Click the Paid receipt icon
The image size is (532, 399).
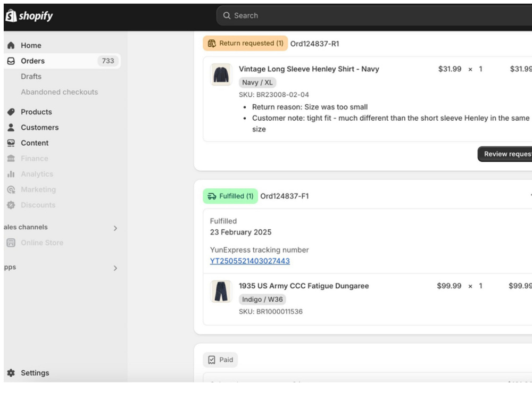pyautogui.click(x=212, y=360)
